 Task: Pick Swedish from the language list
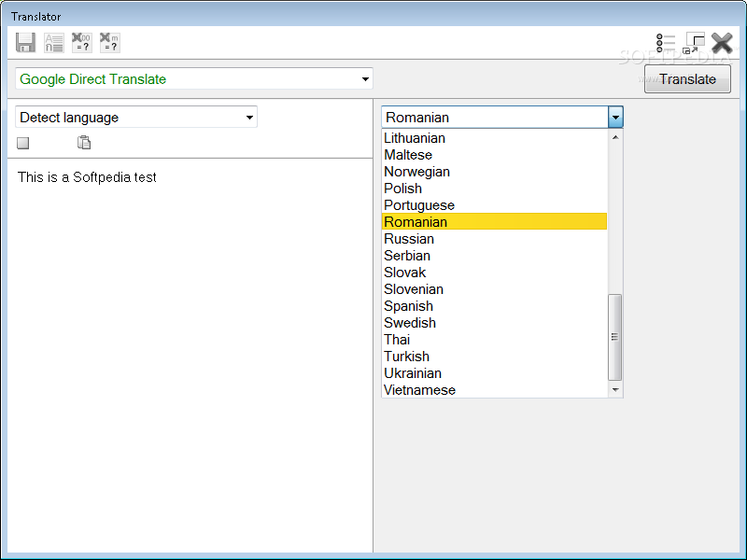[x=495, y=322]
